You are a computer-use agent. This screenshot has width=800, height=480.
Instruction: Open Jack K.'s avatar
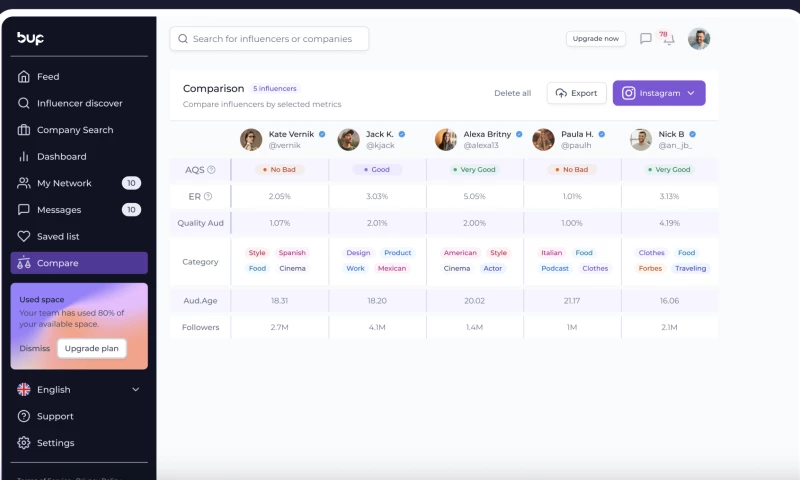(x=348, y=140)
